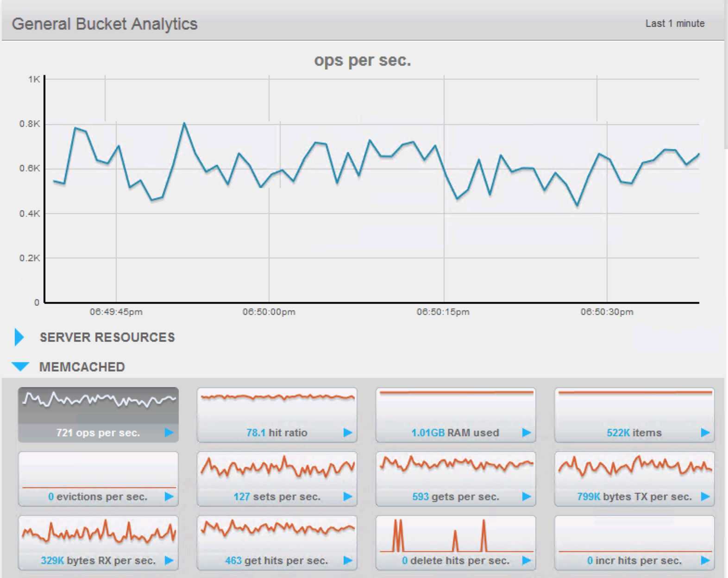728x578 pixels.
Task: Click the vertical scrollbar at window edge
Action: pos(726,74)
